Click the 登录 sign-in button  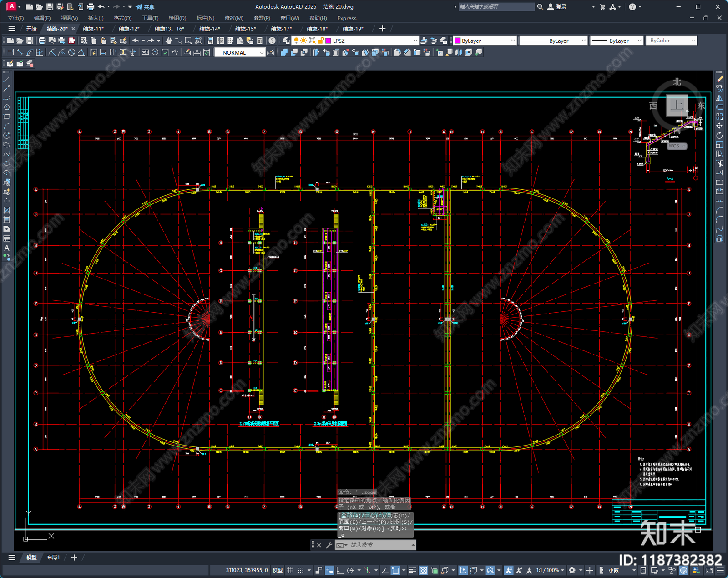pyautogui.click(x=557, y=7)
